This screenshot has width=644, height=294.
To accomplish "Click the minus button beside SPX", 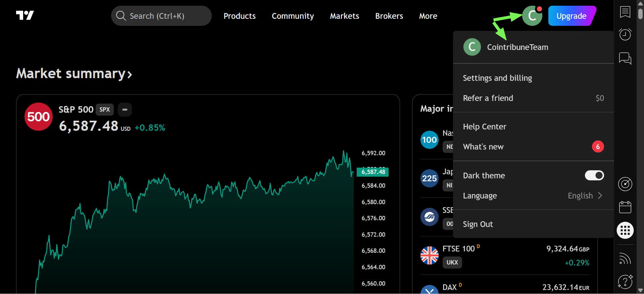I will [x=125, y=110].
